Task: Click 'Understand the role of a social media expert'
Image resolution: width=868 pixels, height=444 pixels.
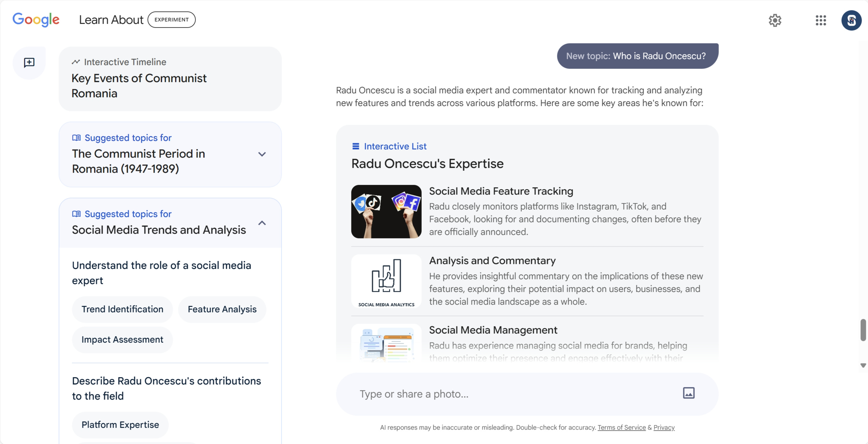Action: tap(161, 273)
